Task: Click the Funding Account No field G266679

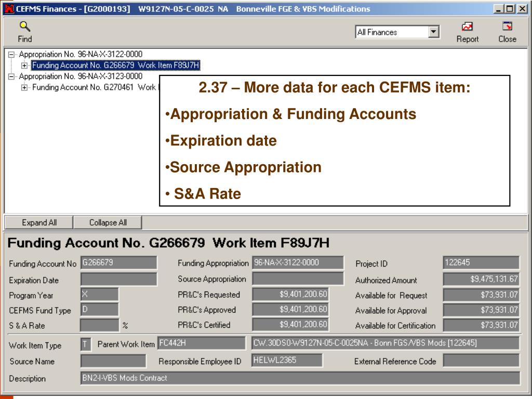Action: coord(119,262)
